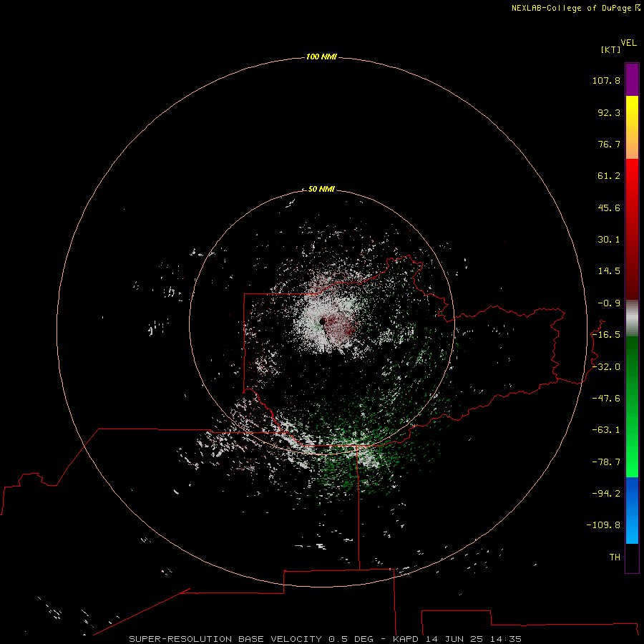Click the -0.9 velocity scale value
Screen dimensions: 644x644
point(609,303)
